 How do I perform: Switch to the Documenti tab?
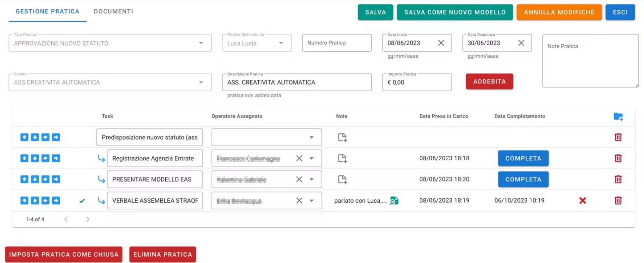pos(113,11)
